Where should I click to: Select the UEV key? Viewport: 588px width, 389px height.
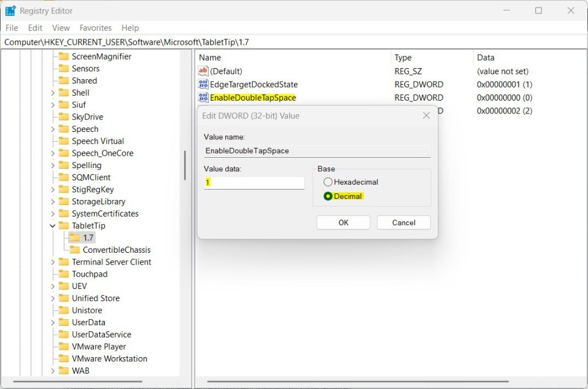79,286
